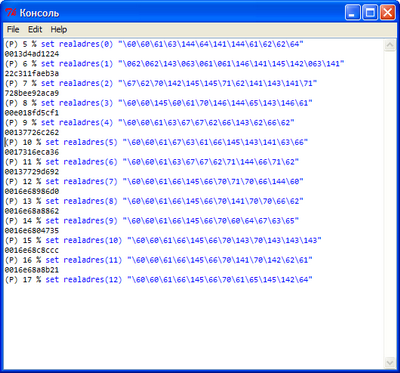400x373 pixels.
Task: Close the Консоль window
Action: pos(388,13)
